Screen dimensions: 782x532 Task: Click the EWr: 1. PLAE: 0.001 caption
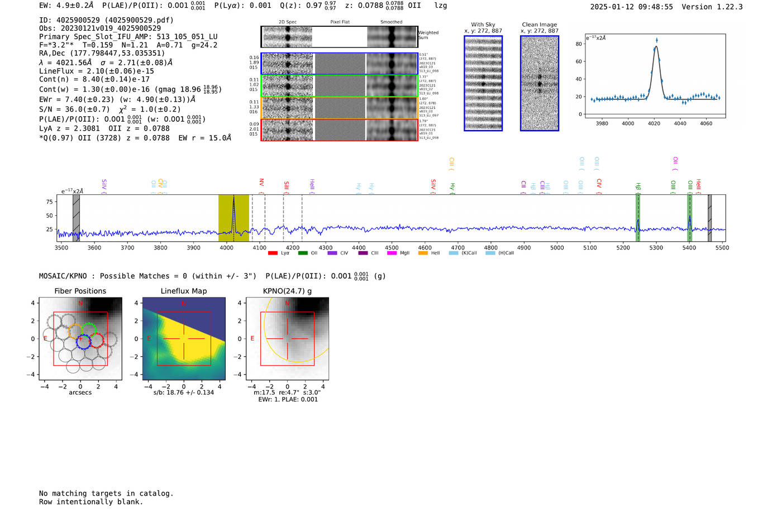288,400
